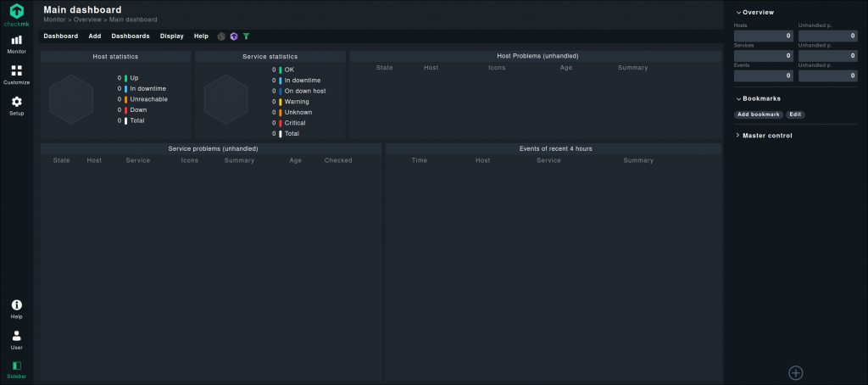Click the Edit bookmarks button
Viewport: 868px width, 385px height.
click(x=795, y=114)
